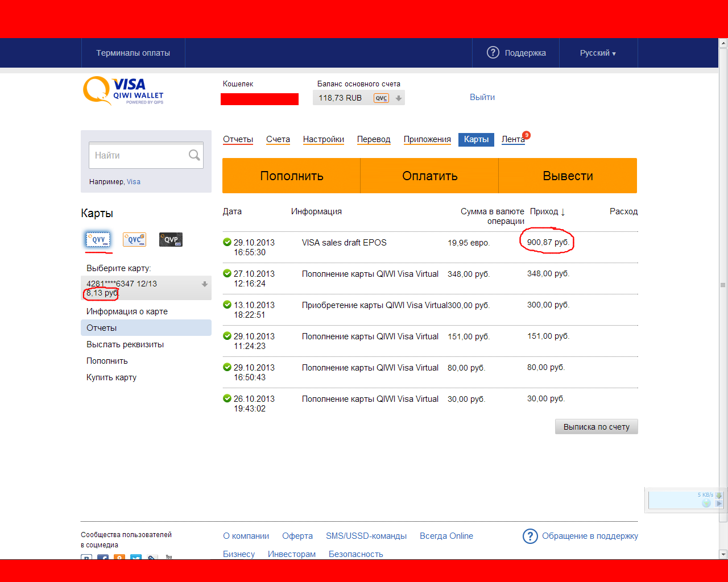728x582 pixels.
Task: Click the 900,87 руб. income amount
Action: (548, 242)
